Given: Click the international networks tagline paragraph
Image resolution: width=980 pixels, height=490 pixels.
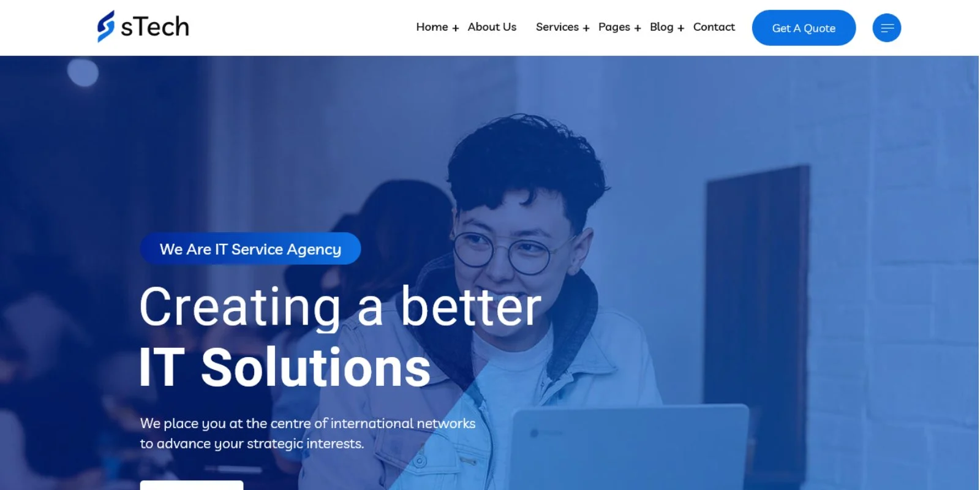Looking at the screenshot, I should [307, 433].
